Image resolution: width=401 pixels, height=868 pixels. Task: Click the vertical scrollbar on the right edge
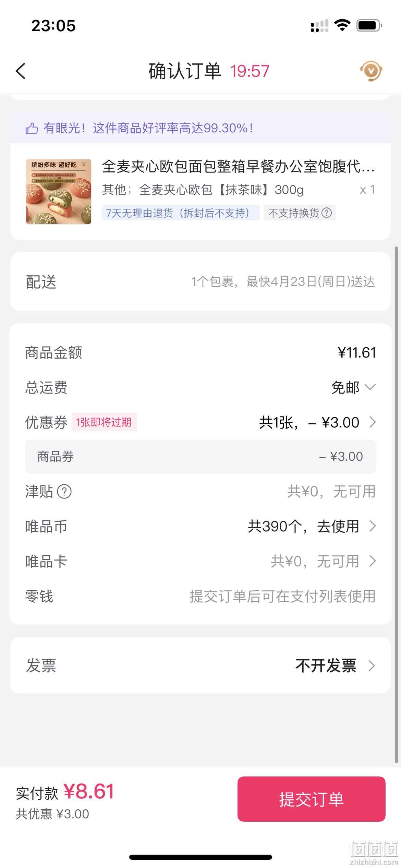pos(397,504)
